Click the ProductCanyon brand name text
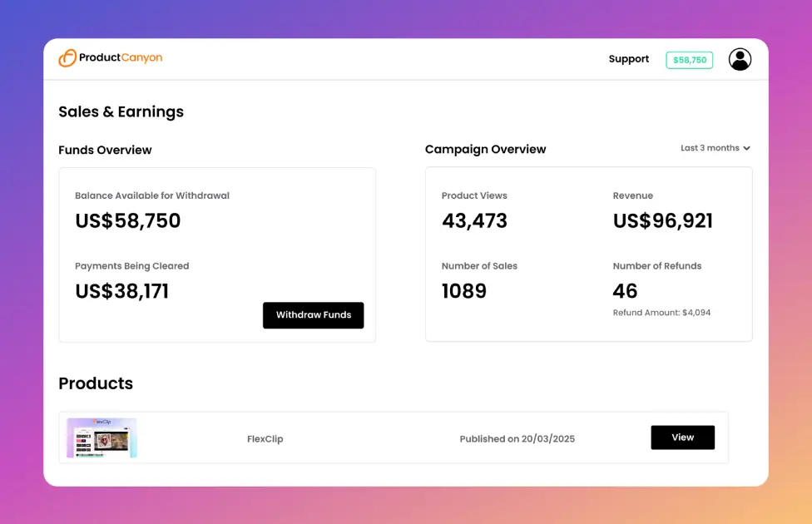Screen dimensions: 812x524 click(121, 57)
